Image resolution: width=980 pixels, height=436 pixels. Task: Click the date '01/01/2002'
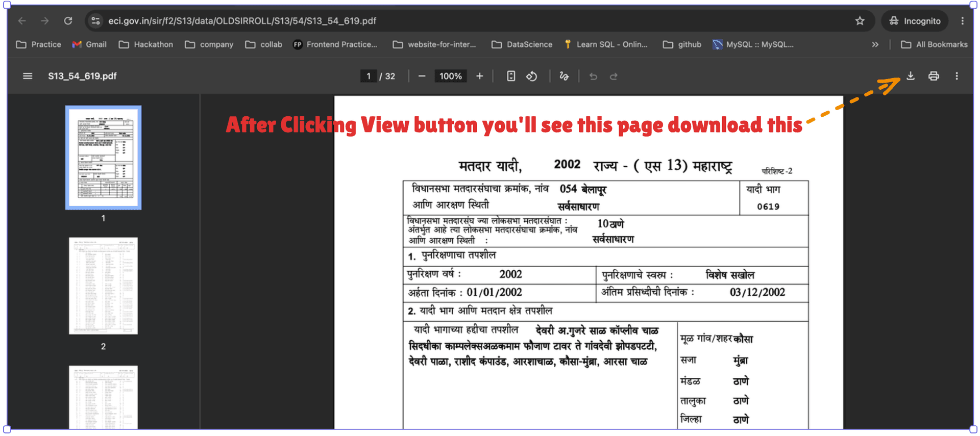coord(494,292)
